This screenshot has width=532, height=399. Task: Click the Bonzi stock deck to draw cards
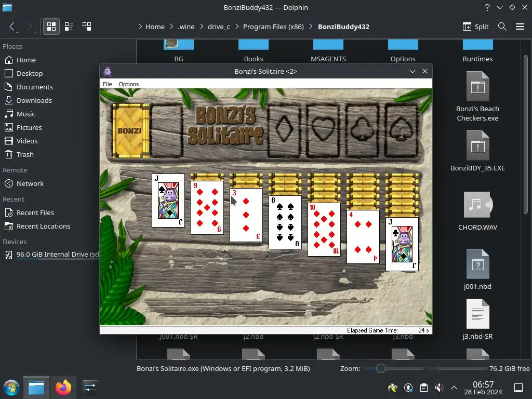(130, 130)
